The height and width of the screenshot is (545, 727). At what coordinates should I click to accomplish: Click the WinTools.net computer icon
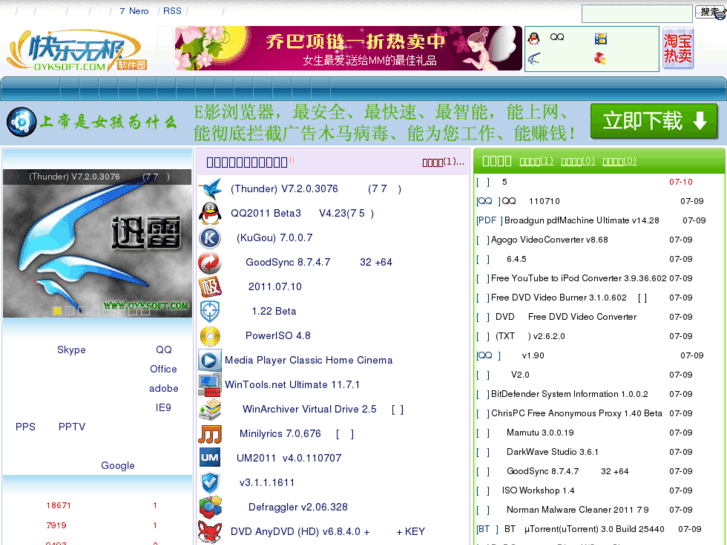[210, 385]
